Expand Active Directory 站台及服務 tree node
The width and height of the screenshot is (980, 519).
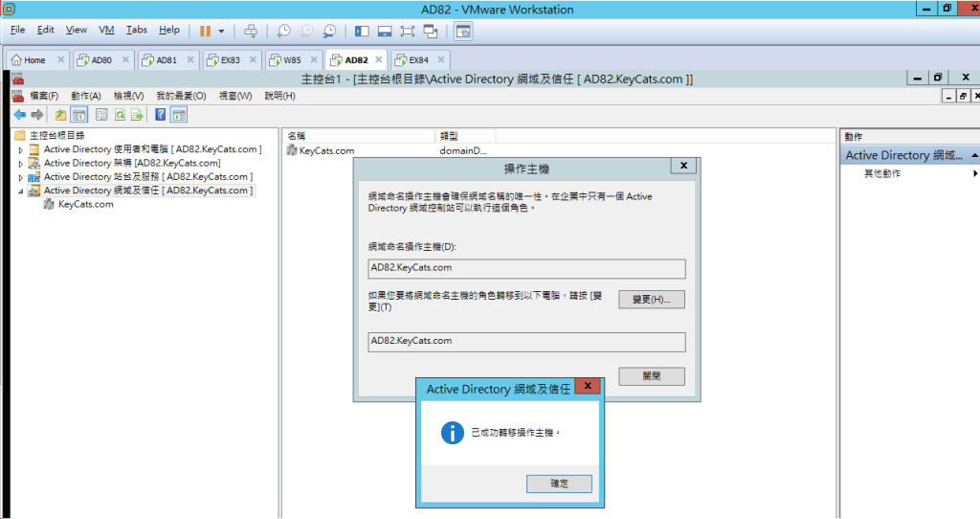[x=20, y=177]
